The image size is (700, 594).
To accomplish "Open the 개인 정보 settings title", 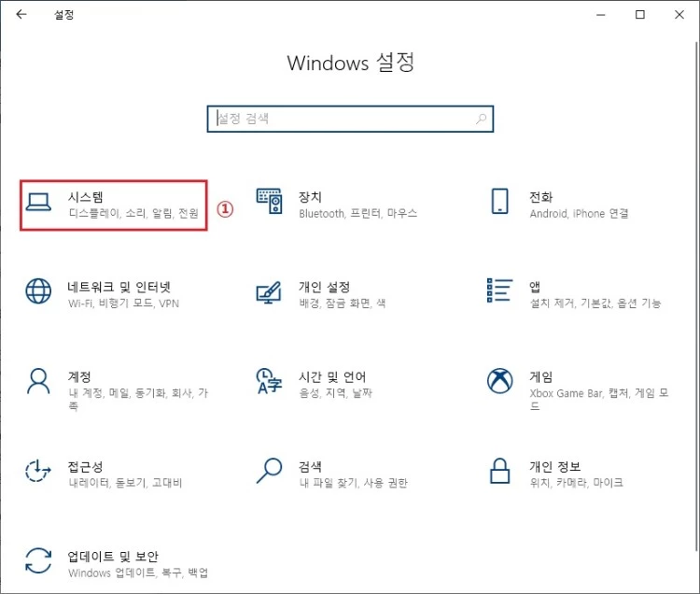I will tap(555, 467).
